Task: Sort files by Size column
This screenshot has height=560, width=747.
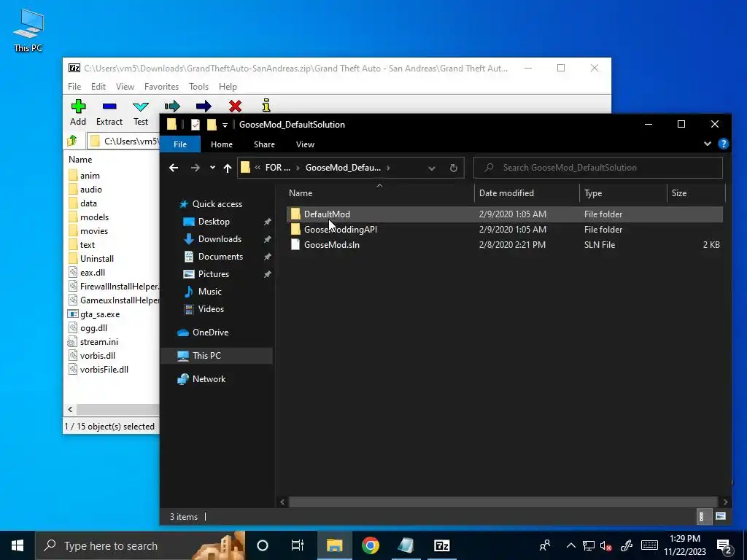Action: (x=695, y=193)
